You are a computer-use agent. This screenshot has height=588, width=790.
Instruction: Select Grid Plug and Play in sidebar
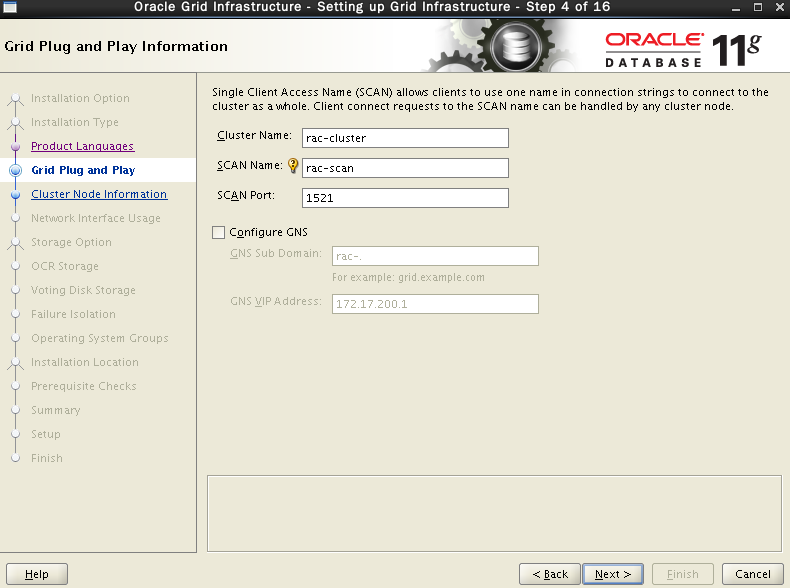83,171
